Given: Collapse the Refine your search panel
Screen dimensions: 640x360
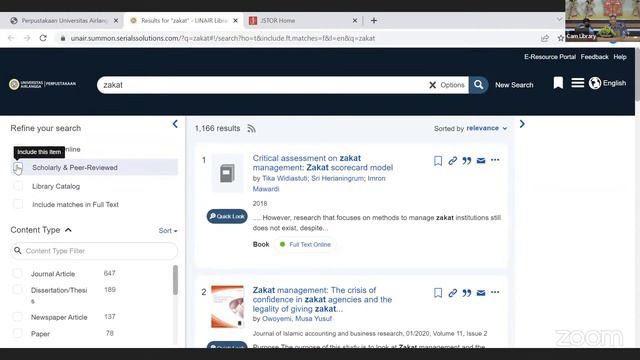Looking at the screenshot, I should click(x=175, y=124).
